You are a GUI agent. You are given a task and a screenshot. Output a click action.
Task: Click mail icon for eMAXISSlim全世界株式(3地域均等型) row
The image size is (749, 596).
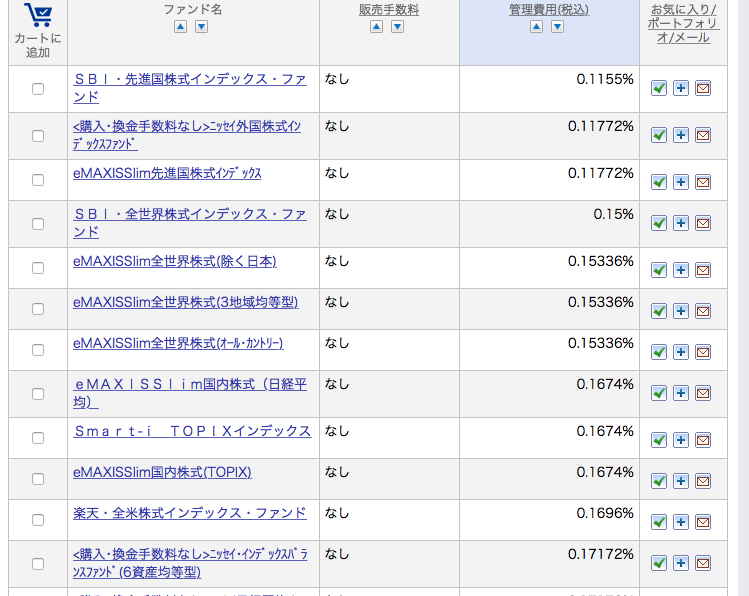(x=703, y=311)
